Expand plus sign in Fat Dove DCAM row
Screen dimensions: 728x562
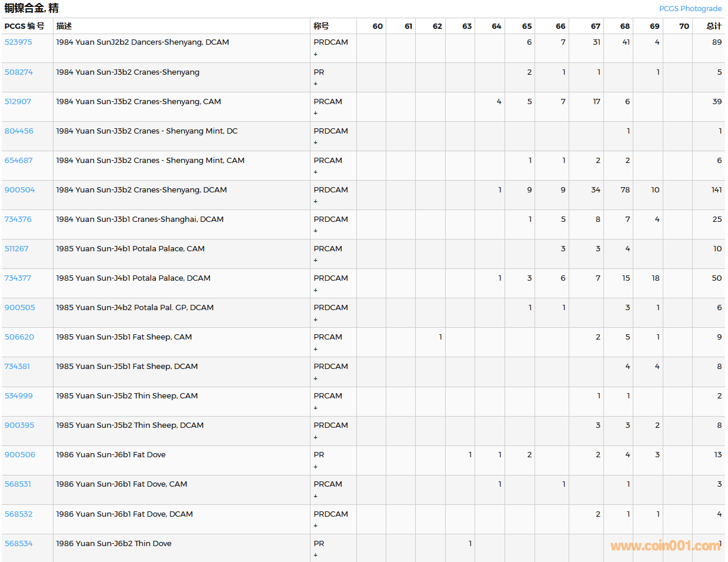316,526
